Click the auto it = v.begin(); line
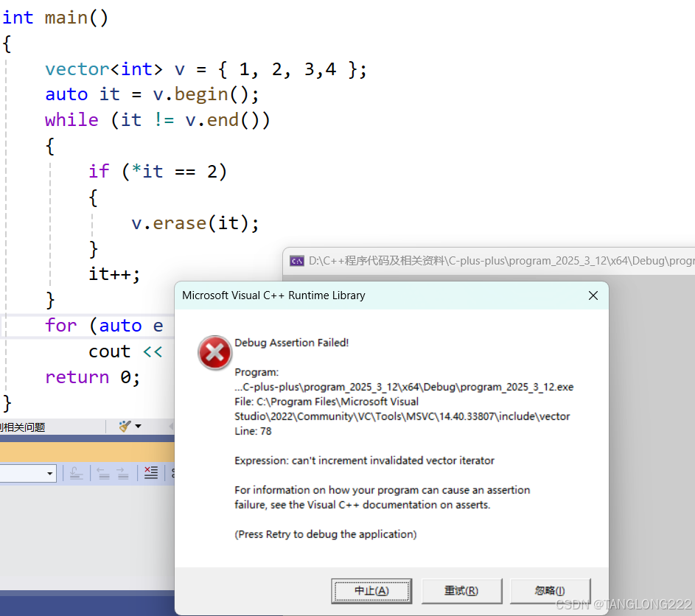The image size is (695, 616). tap(152, 95)
